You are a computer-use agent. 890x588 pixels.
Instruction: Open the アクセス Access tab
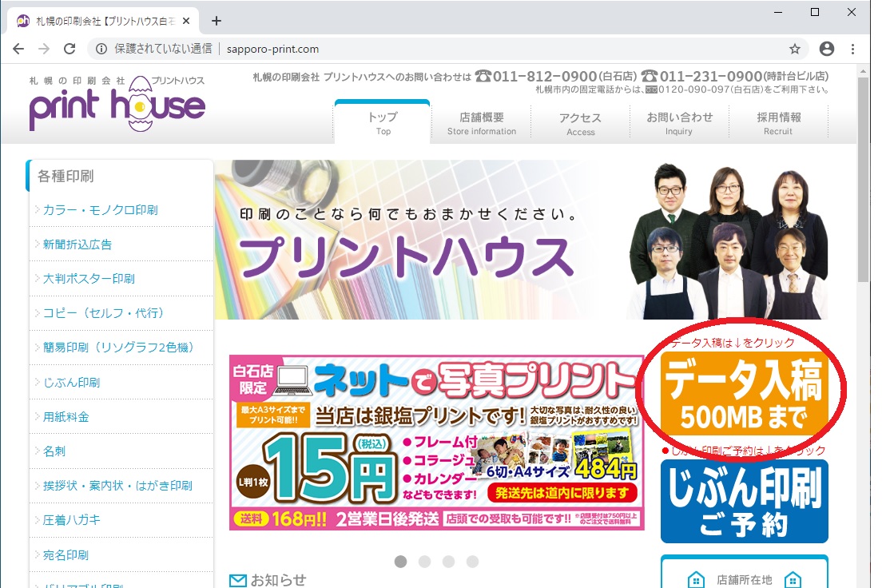pos(580,123)
